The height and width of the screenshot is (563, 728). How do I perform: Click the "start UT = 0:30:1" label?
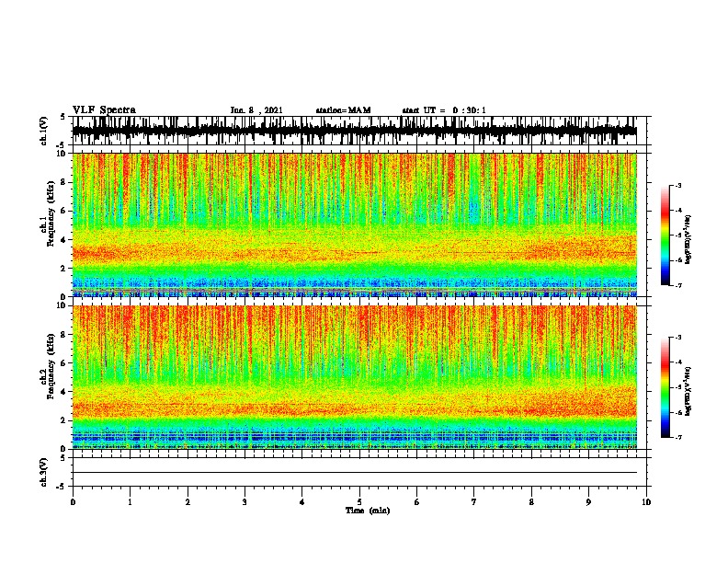(444, 110)
